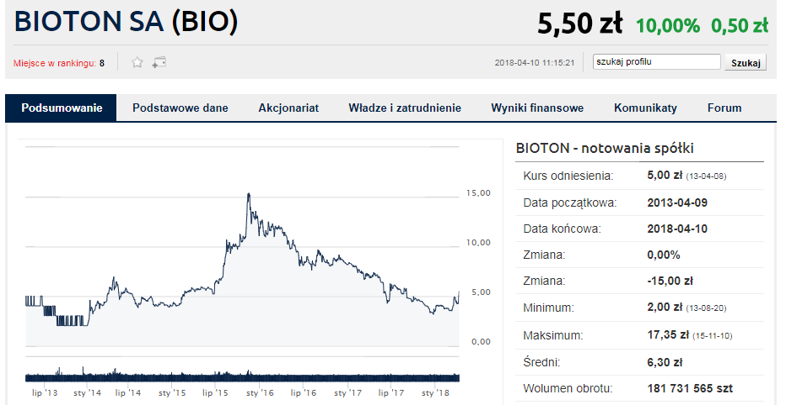Viewport: 786px width, 405px height.
Task: Click the Szukaj search button
Action: 746,63
